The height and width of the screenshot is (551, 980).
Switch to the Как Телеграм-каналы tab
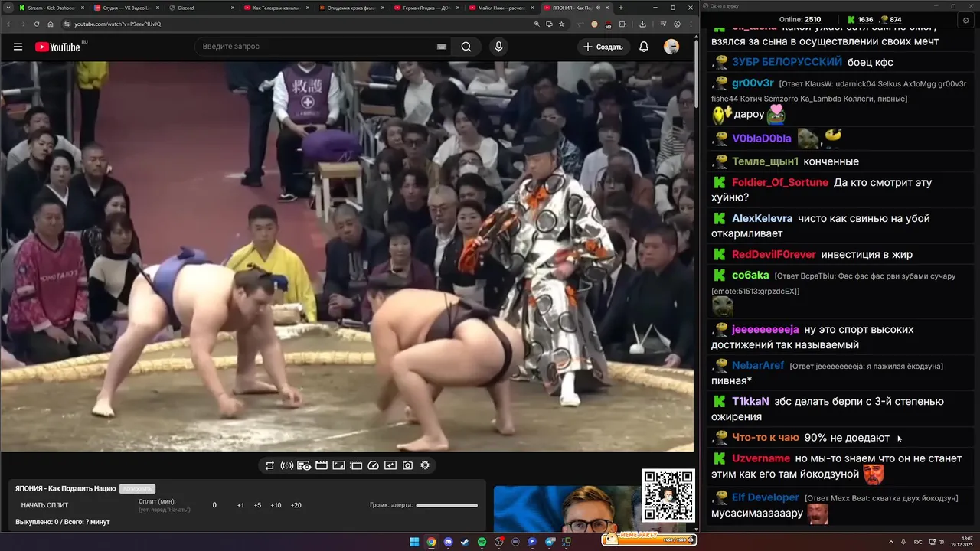(276, 8)
